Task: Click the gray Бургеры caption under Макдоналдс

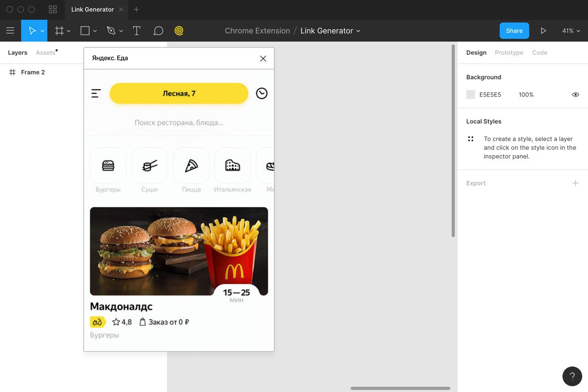Action: 104,335
